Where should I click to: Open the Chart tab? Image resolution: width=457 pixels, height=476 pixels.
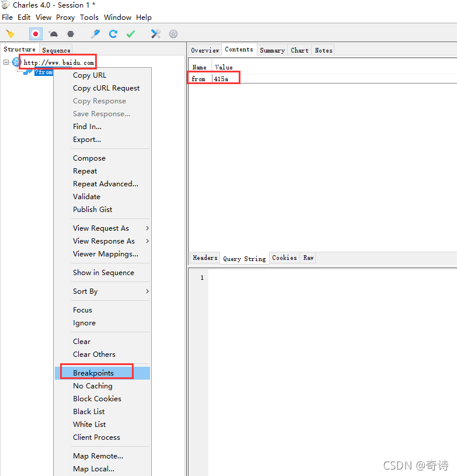(299, 50)
